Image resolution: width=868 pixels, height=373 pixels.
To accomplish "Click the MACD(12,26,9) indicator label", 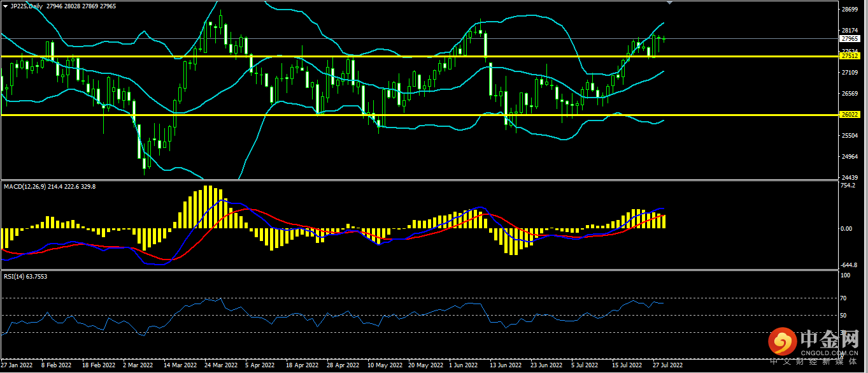I will pyautogui.click(x=25, y=186).
